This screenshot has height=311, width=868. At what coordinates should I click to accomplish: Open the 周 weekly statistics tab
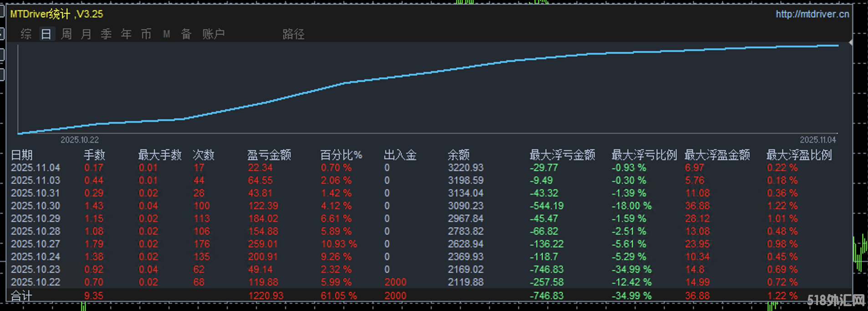pos(66,34)
